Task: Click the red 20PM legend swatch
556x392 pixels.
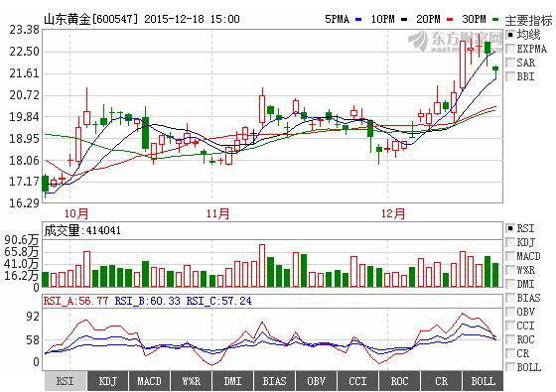Action: point(450,20)
